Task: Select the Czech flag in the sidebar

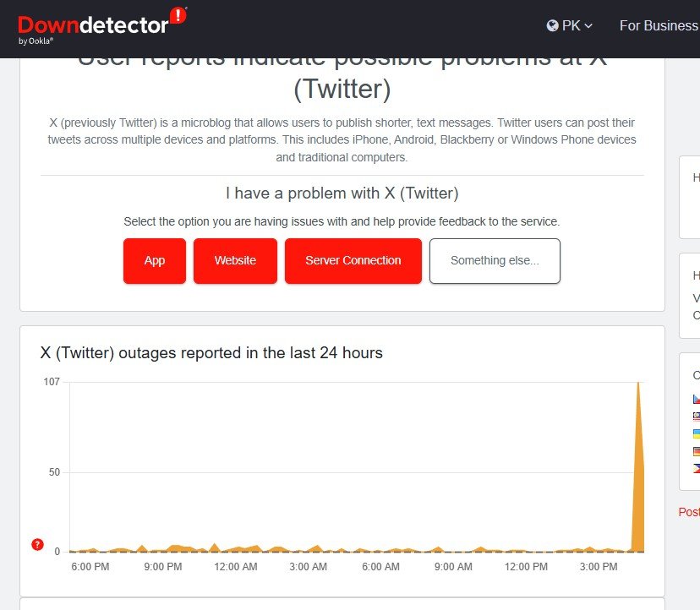Action: click(x=696, y=398)
